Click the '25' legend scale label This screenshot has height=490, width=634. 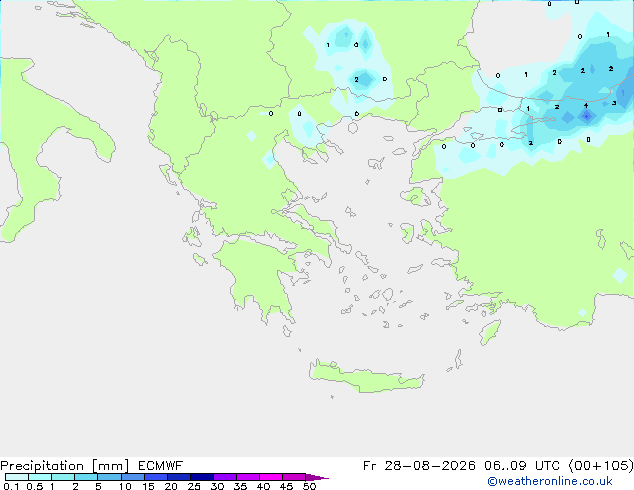pos(194,486)
